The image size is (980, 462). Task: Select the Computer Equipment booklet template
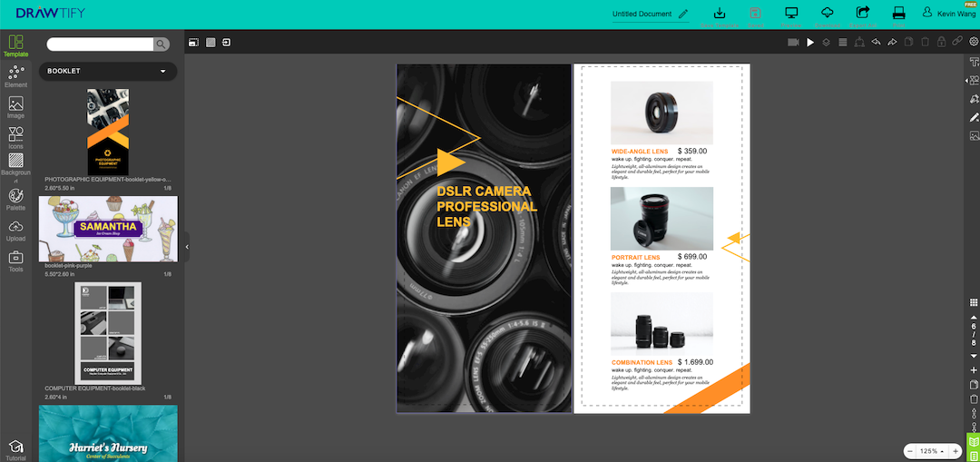click(x=107, y=333)
